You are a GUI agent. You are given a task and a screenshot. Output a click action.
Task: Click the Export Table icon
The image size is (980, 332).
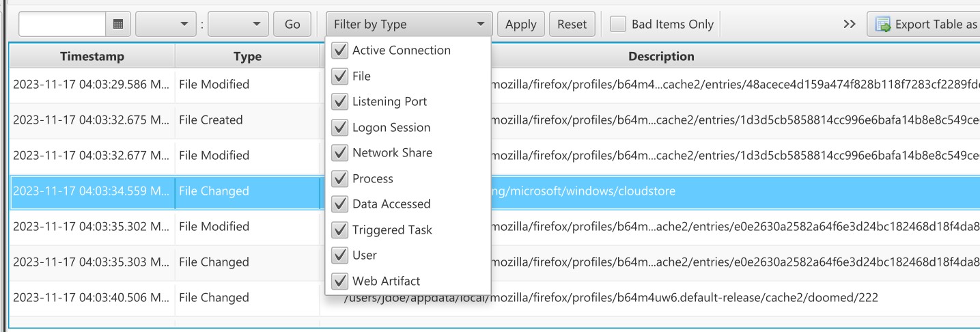(883, 25)
